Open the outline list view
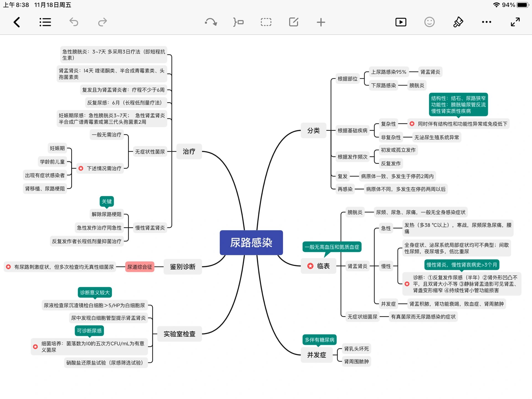Viewport: 532px width, 399px height. click(45, 22)
